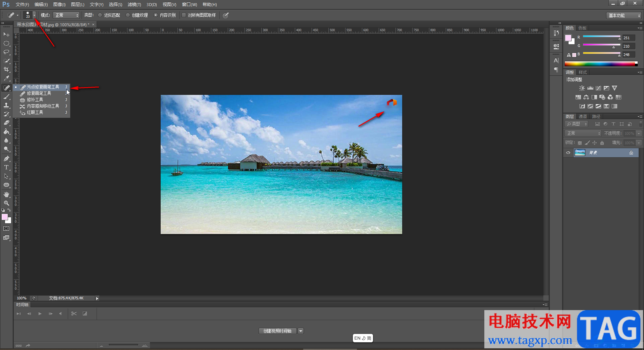The image size is (644, 350).
Task: Choose Content-Aware Move tool (内容感知移动工具)
Action: [x=42, y=106]
